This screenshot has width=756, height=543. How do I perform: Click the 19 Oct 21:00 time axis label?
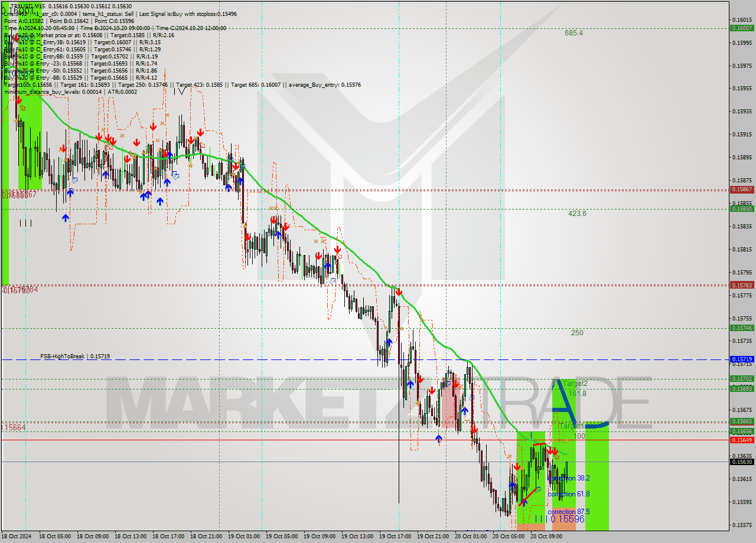pyautogui.click(x=432, y=537)
